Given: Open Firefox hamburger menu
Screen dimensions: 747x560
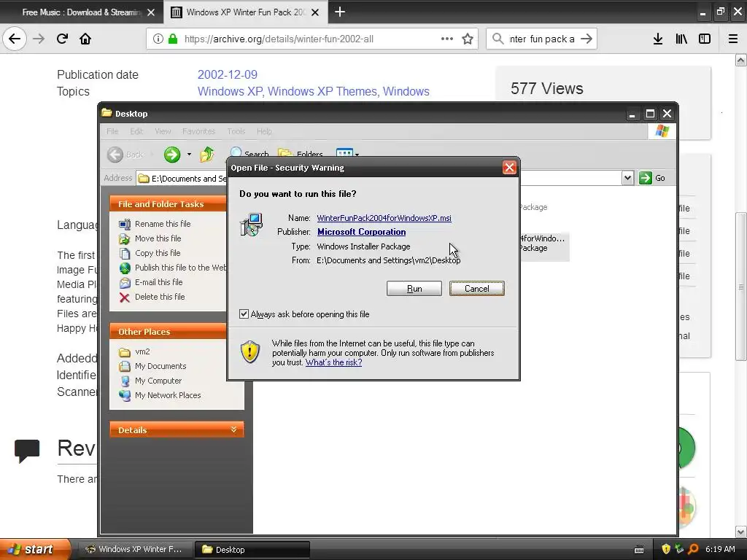Looking at the screenshot, I should point(733,39).
